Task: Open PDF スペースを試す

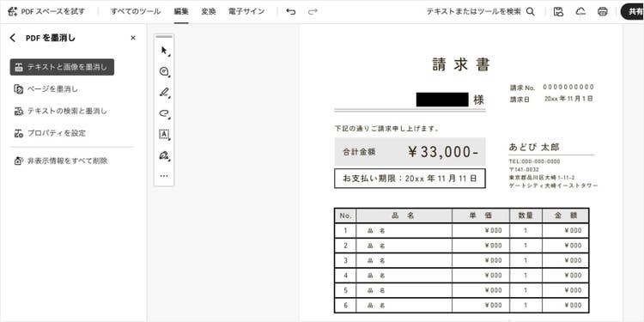Action: pyautogui.click(x=46, y=11)
